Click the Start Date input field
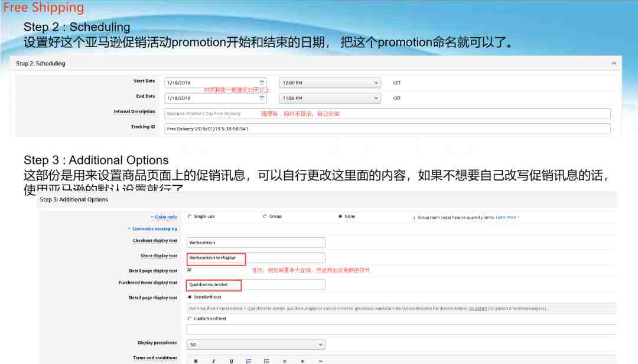The height and width of the screenshot is (364, 638). (216, 83)
